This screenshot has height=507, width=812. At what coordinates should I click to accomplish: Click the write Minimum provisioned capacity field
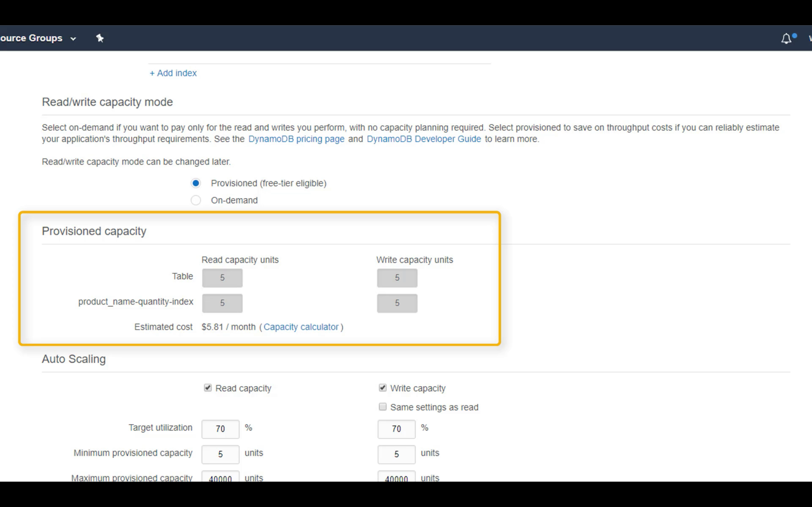click(x=396, y=454)
